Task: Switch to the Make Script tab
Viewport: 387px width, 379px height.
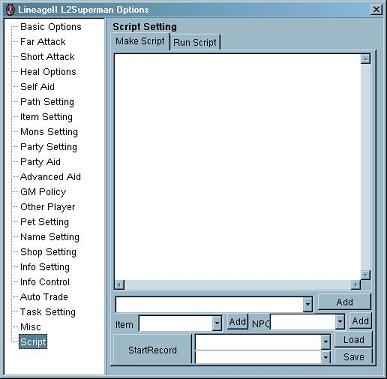Action: click(x=140, y=41)
